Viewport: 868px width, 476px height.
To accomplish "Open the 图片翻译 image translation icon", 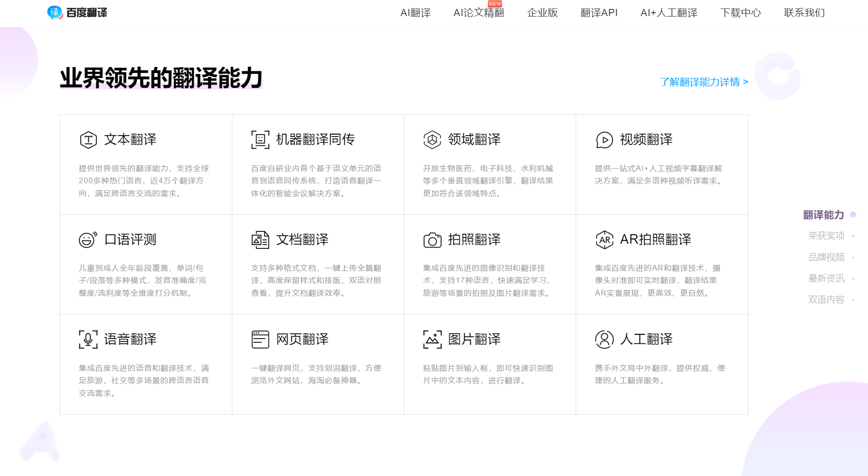I will pyautogui.click(x=432, y=339).
